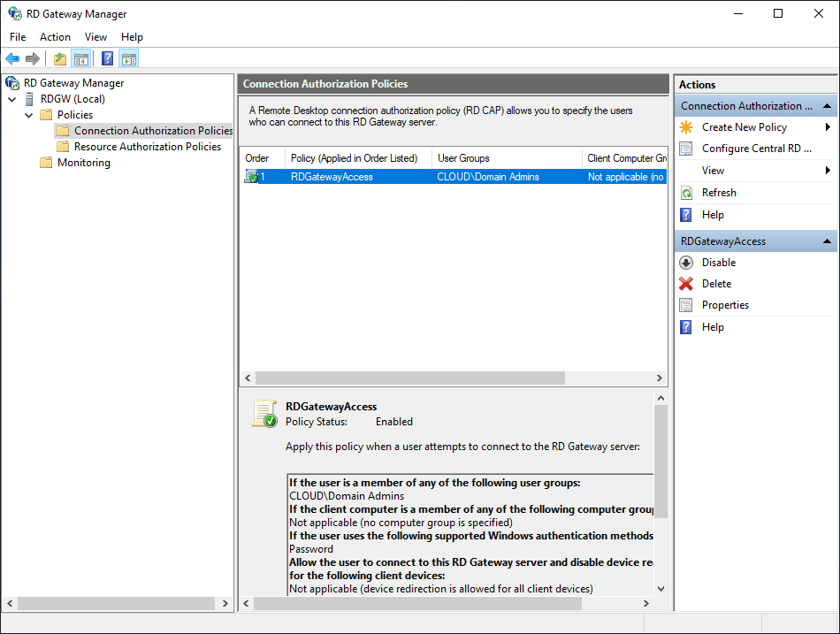Click details pane scroll down arrow
840x634 pixels.
point(661,588)
